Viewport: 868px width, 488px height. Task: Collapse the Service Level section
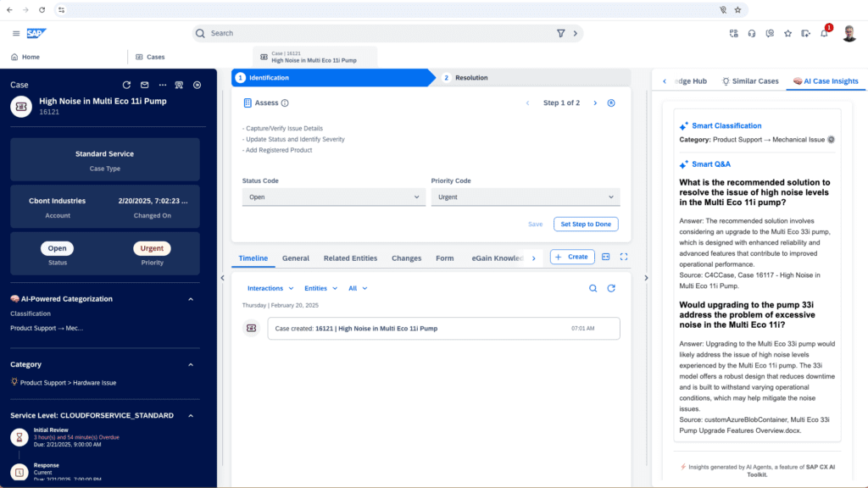pyautogui.click(x=190, y=416)
